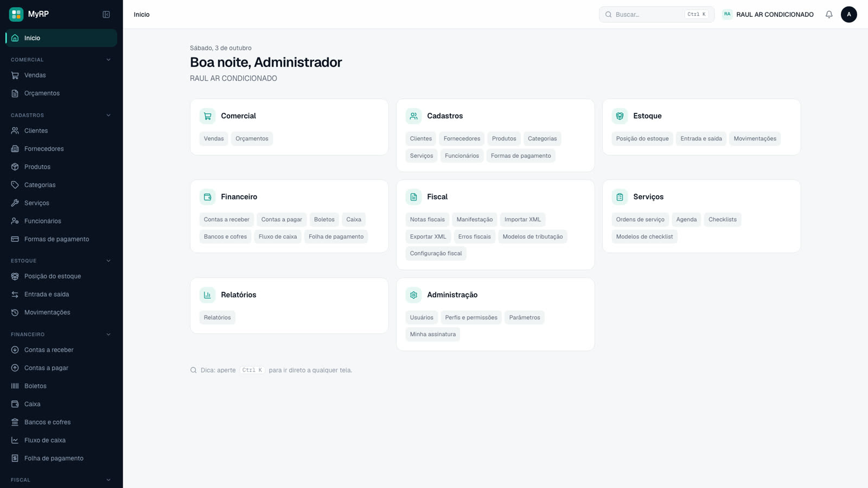868x488 pixels.
Task: Click the Serviços card clipboard icon
Action: (620, 197)
